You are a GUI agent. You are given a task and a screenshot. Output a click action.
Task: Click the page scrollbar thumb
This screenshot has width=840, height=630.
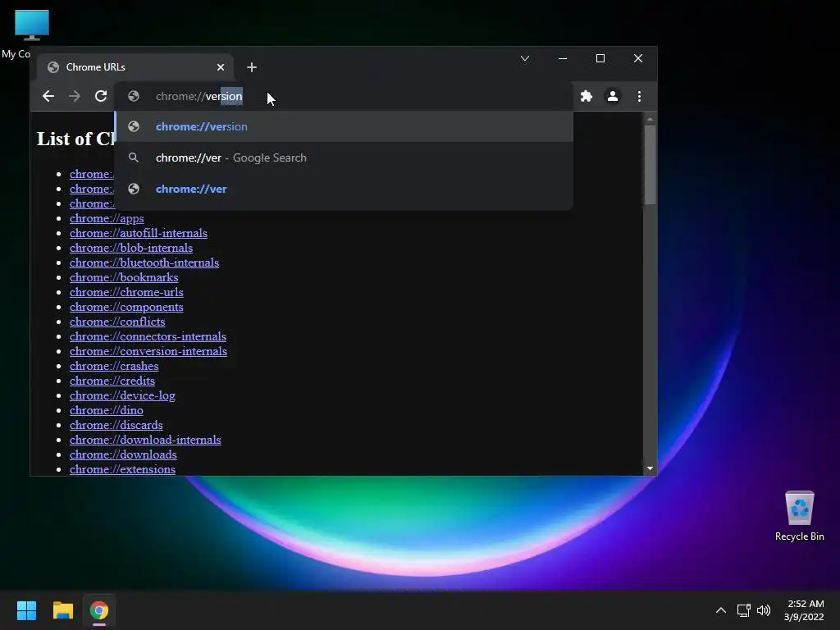pos(650,164)
